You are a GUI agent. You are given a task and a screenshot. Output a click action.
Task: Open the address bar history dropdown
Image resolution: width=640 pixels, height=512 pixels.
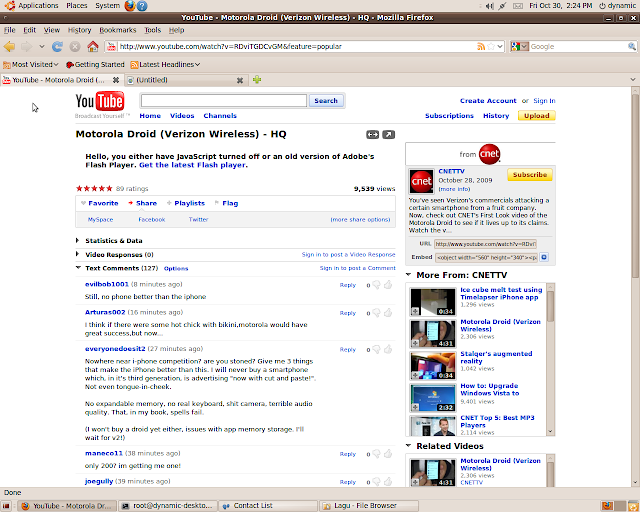click(x=501, y=47)
